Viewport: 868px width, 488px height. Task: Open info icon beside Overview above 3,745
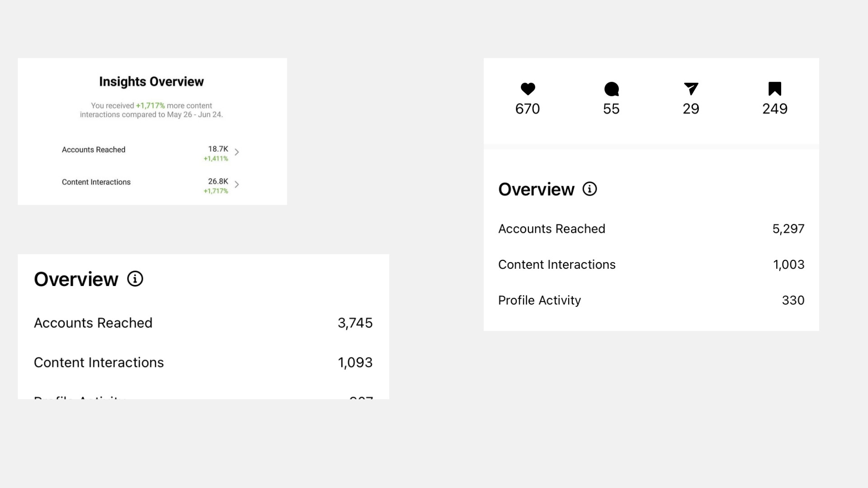[135, 279]
